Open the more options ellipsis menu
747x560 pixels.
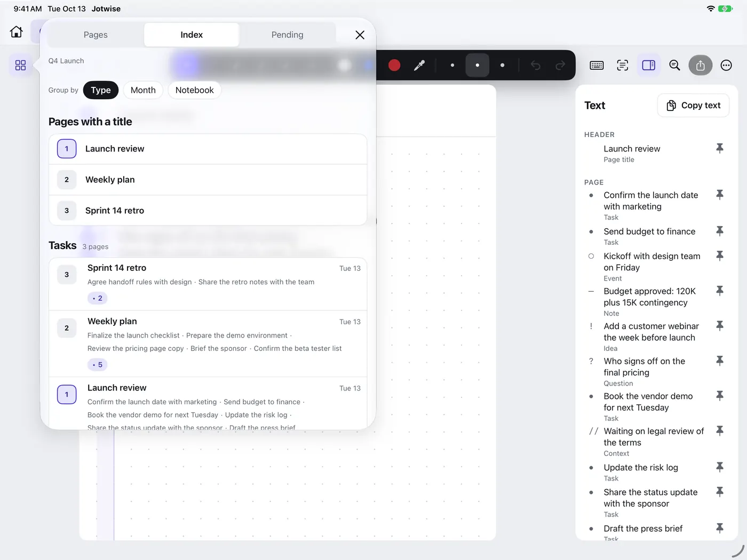click(726, 65)
